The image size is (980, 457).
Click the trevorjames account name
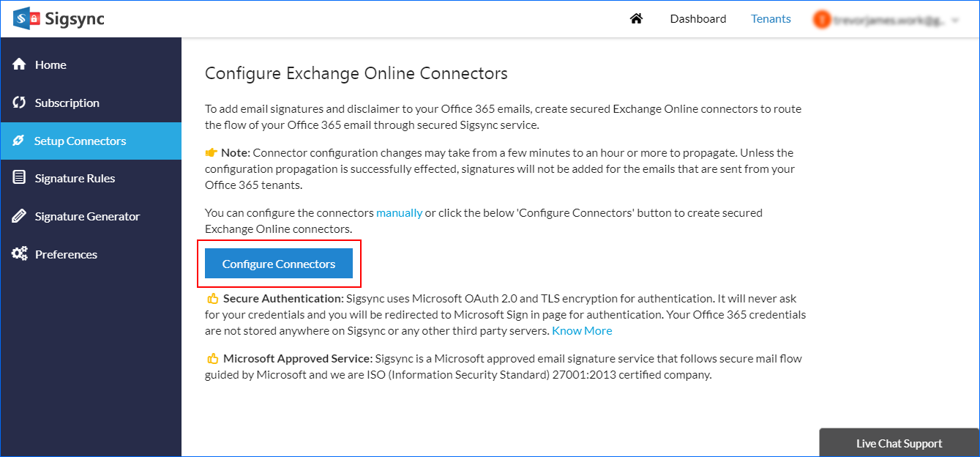coord(889,20)
